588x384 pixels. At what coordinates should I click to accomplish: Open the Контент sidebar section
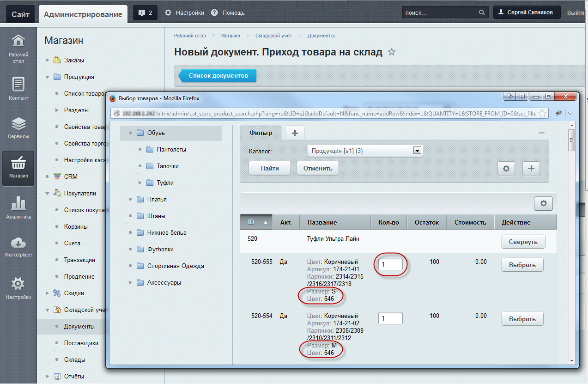pos(18,89)
